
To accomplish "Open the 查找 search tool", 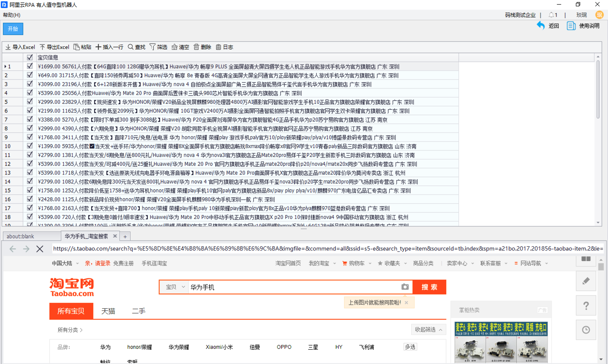I will click(x=136, y=47).
